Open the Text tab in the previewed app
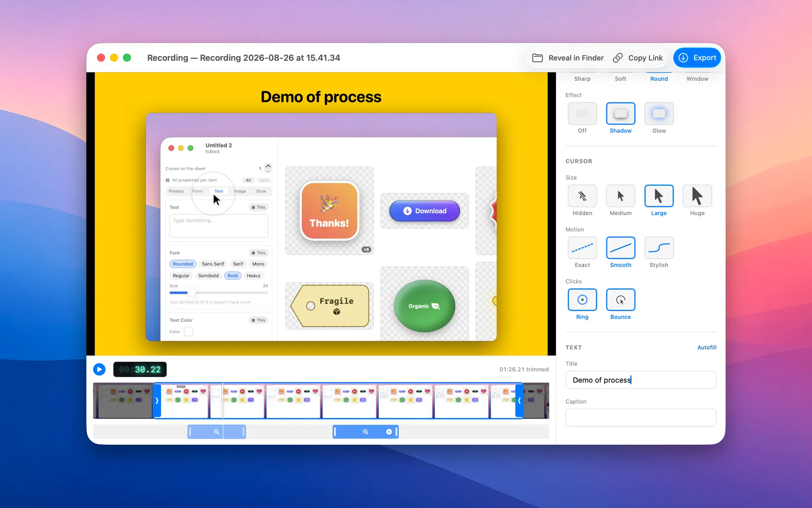Viewport: 812px width, 508px height. click(219, 191)
